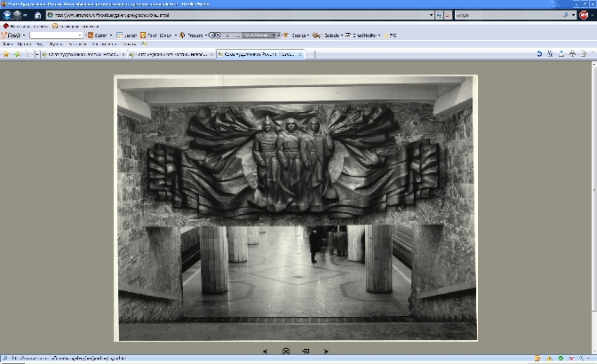
Task: Switch to the second browser tab
Action: point(171,54)
